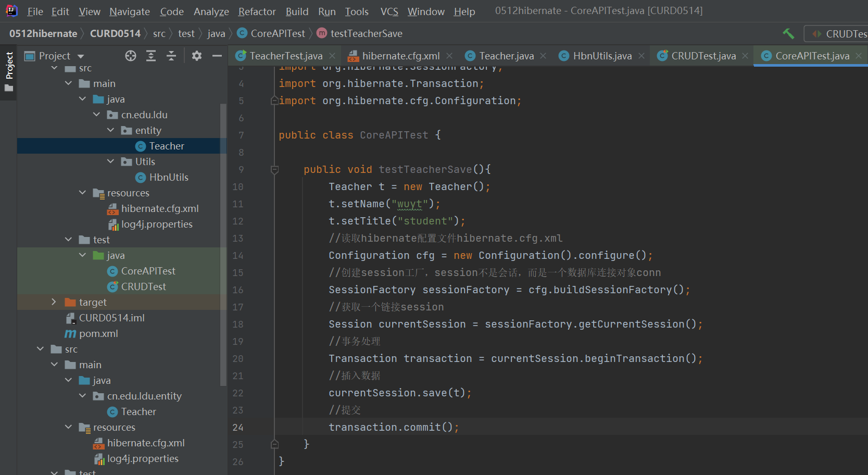
Task: Open the Navigate menu
Action: (x=130, y=11)
